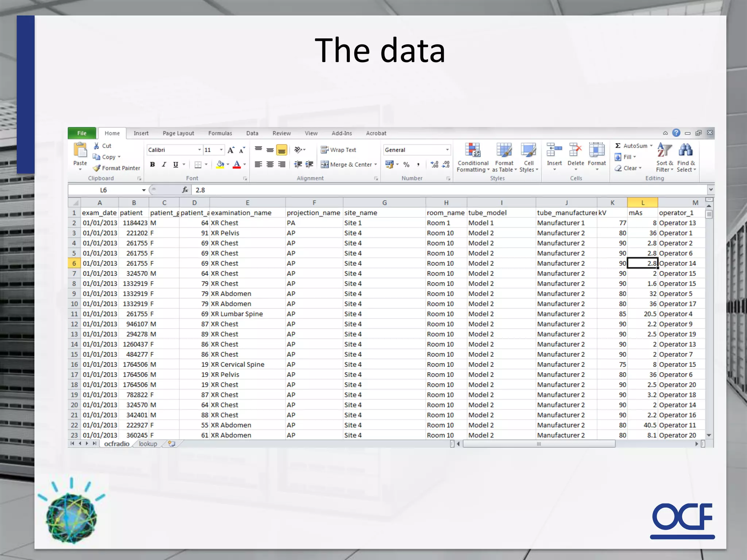The image size is (747, 560).
Task: Open Sort & Filter options
Action: tap(665, 157)
